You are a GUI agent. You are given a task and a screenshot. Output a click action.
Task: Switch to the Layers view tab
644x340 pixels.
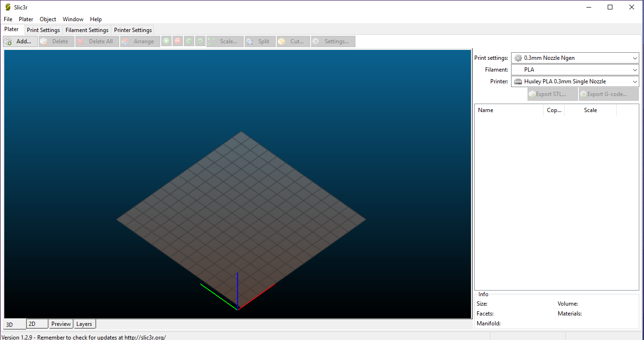click(x=84, y=324)
